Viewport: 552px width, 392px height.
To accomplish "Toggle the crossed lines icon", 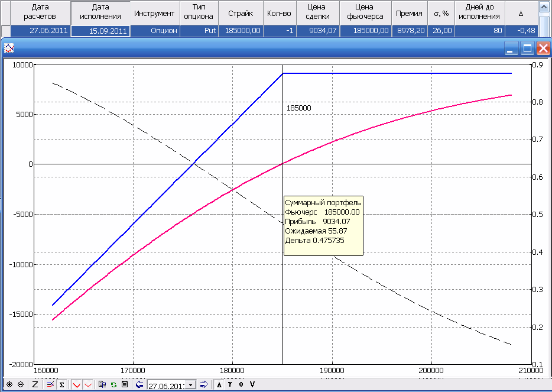I will (x=50, y=385).
